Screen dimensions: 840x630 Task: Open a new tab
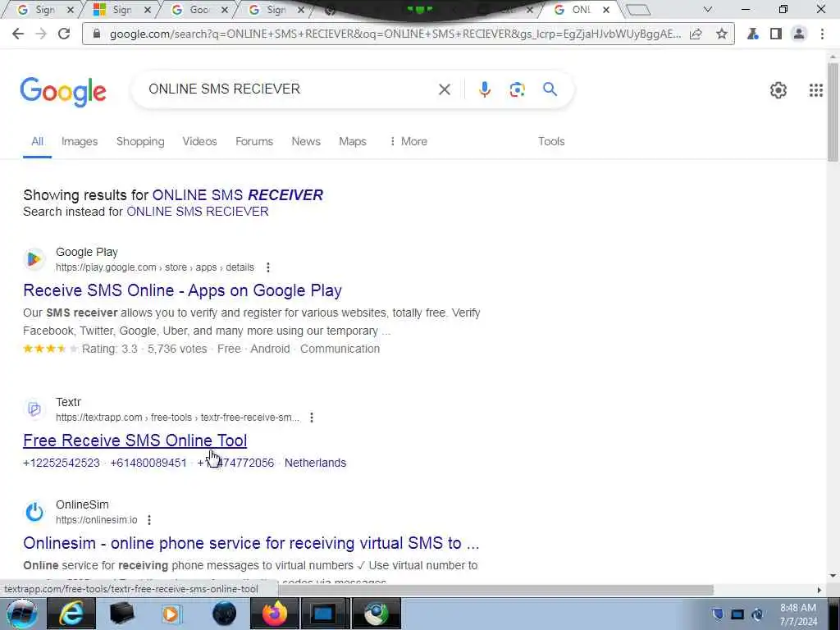tap(638, 10)
